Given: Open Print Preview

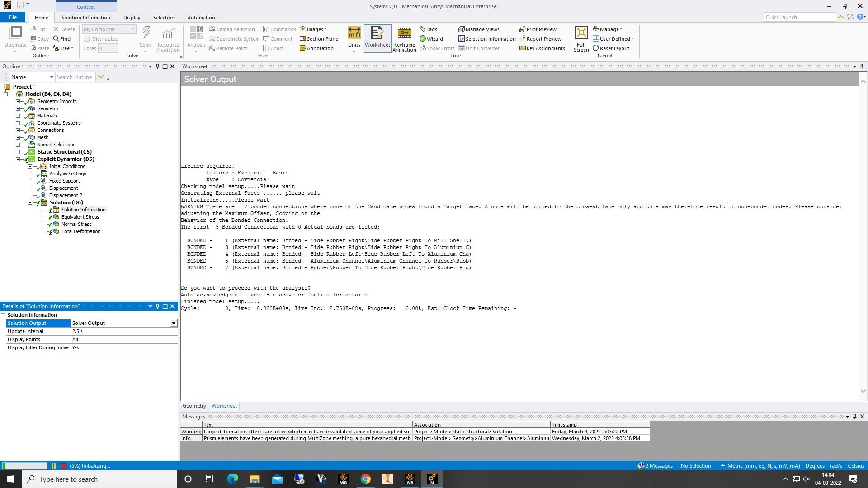Looking at the screenshot, I should 538,29.
